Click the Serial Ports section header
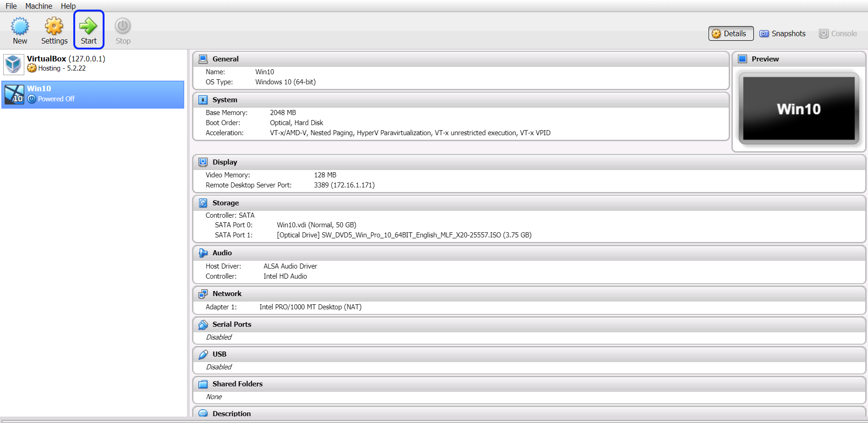This screenshot has height=423, width=868. [529, 324]
